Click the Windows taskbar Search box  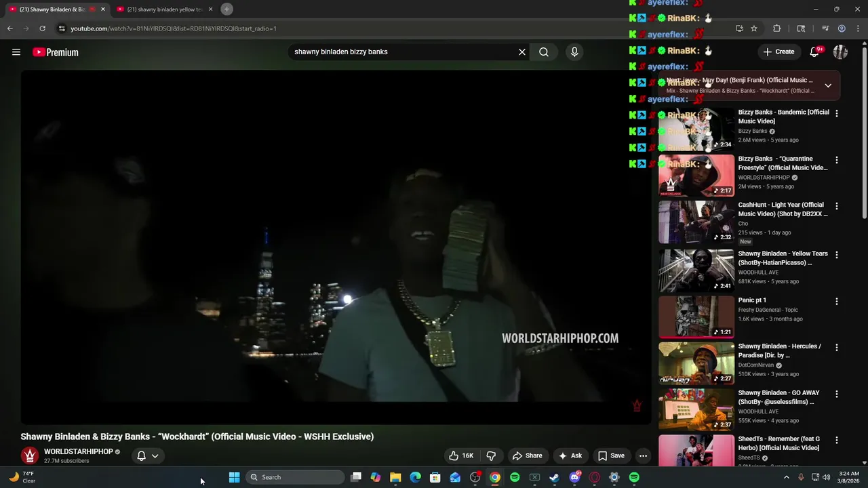click(x=295, y=477)
